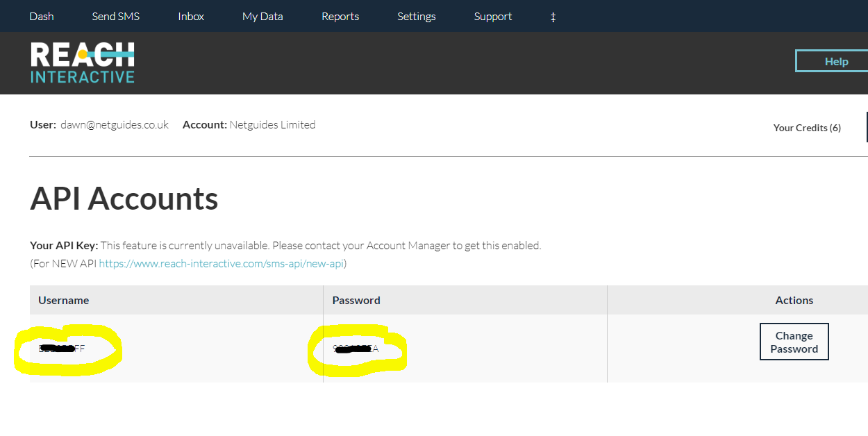Click the user email dawn@netguides.co.uk
The image size is (868, 436).
coord(115,125)
